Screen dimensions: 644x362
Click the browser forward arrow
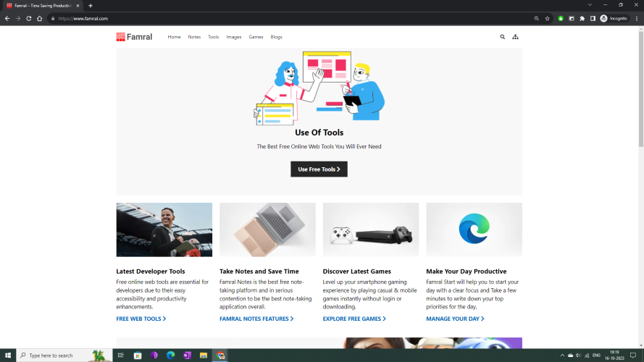pos(18,19)
